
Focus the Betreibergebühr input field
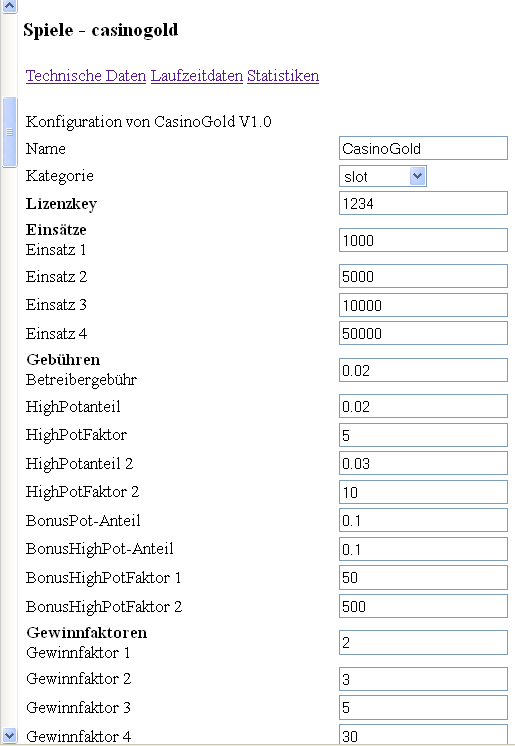(423, 370)
